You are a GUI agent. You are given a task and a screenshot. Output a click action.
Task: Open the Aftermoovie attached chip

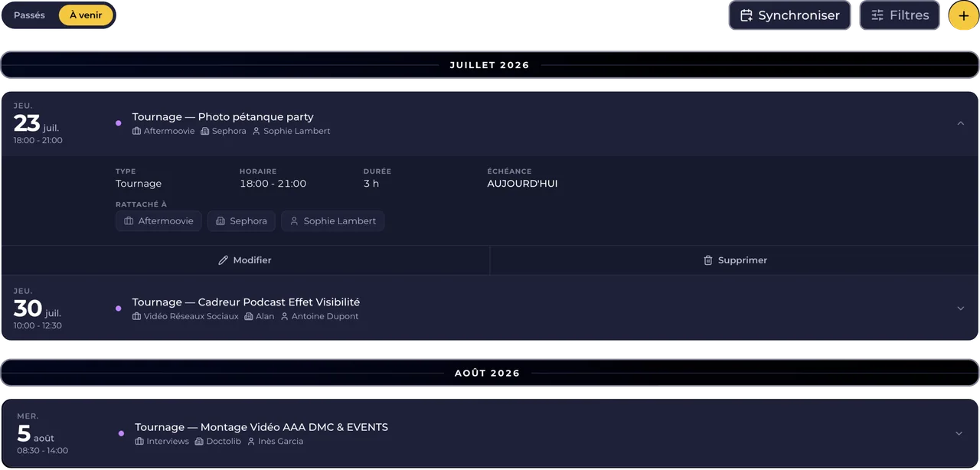pos(158,221)
